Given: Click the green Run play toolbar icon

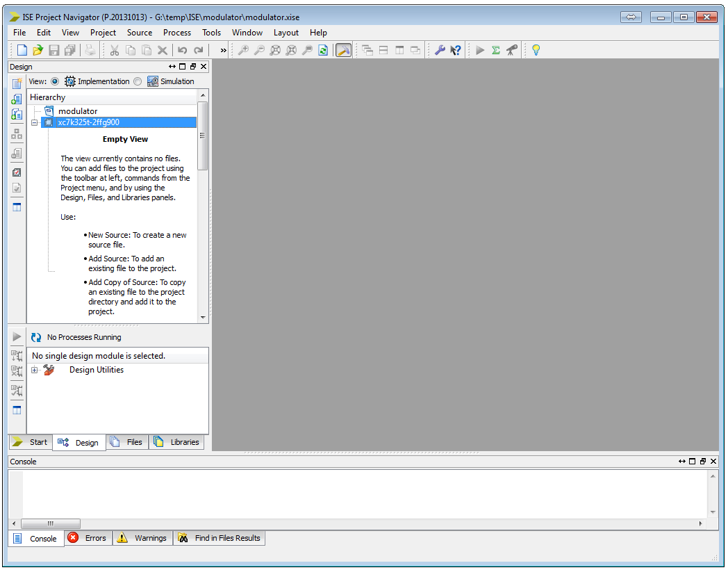Looking at the screenshot, I should pyautogui.click(x=480, y=50).
